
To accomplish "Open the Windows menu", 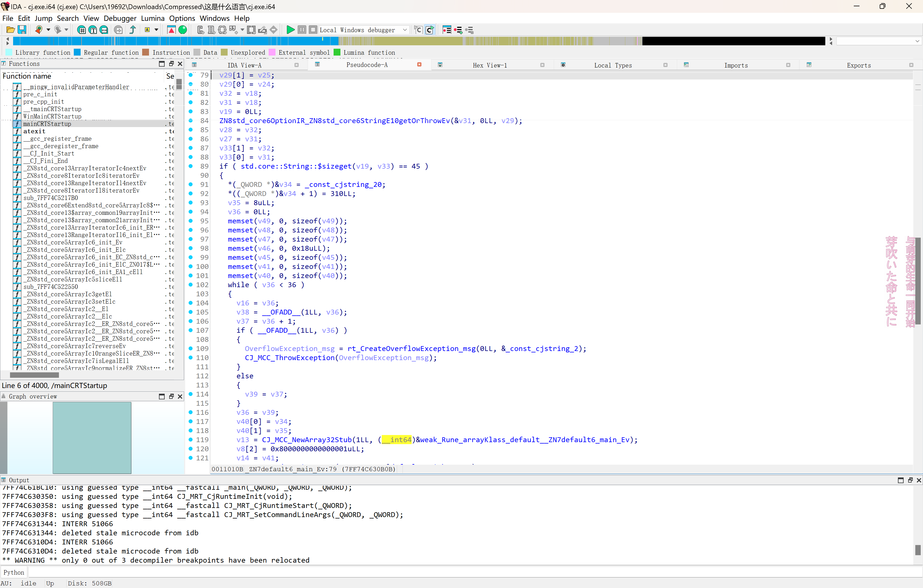I will click(x=214, y=19).
